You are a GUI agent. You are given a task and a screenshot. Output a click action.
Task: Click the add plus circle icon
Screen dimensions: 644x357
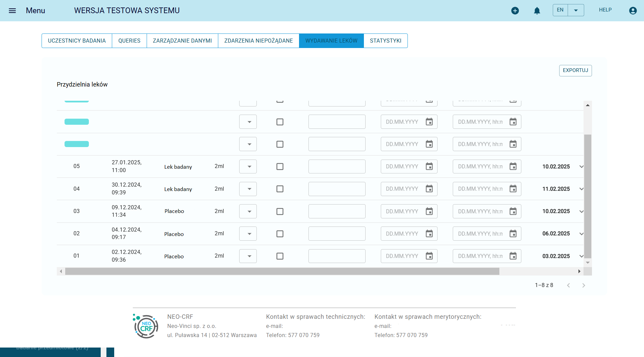[515, 11]
